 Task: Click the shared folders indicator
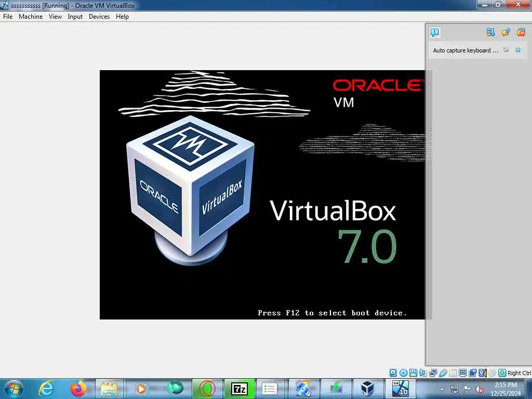coord(453,373)
